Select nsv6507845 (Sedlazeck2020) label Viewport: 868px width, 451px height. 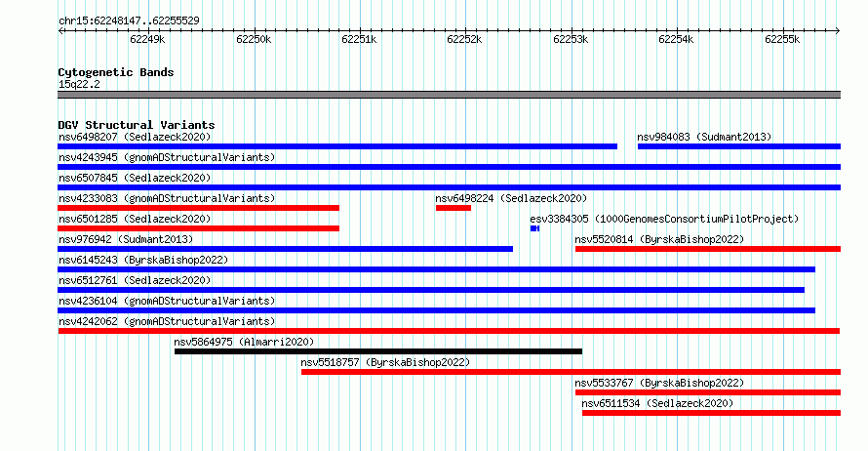pos(135,178)
